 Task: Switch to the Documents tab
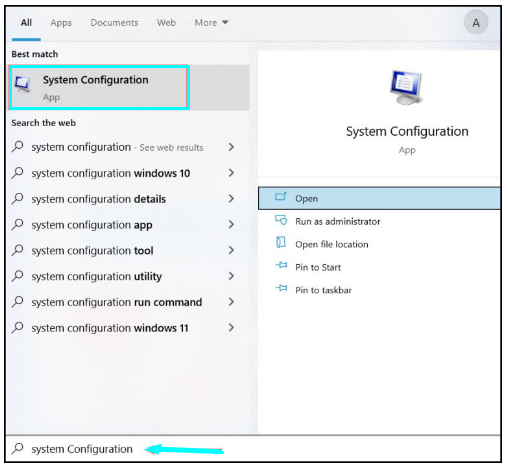pyautogui.click(x=114, y=23)
